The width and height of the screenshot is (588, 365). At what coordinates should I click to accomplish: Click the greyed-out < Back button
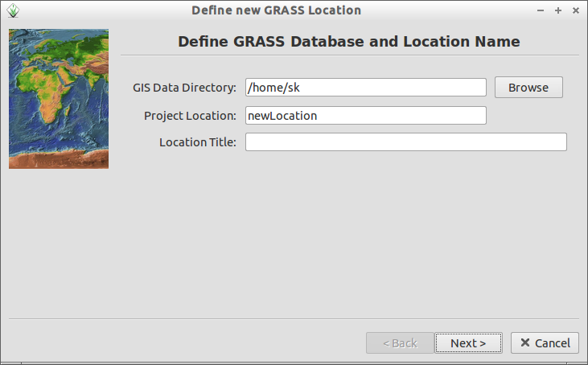click(x=400, y=342)
